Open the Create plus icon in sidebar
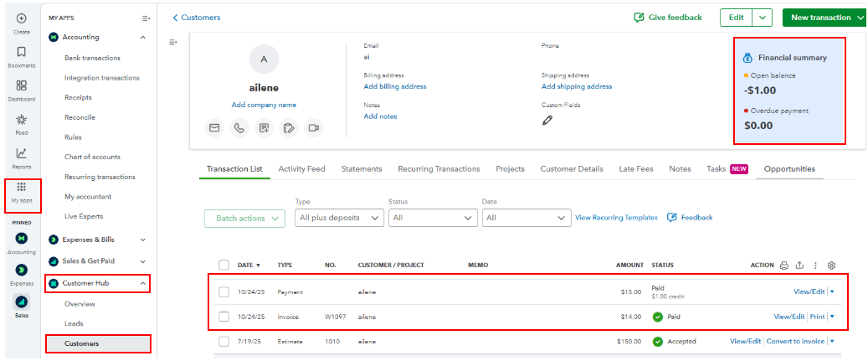 (x=21, y=18)
